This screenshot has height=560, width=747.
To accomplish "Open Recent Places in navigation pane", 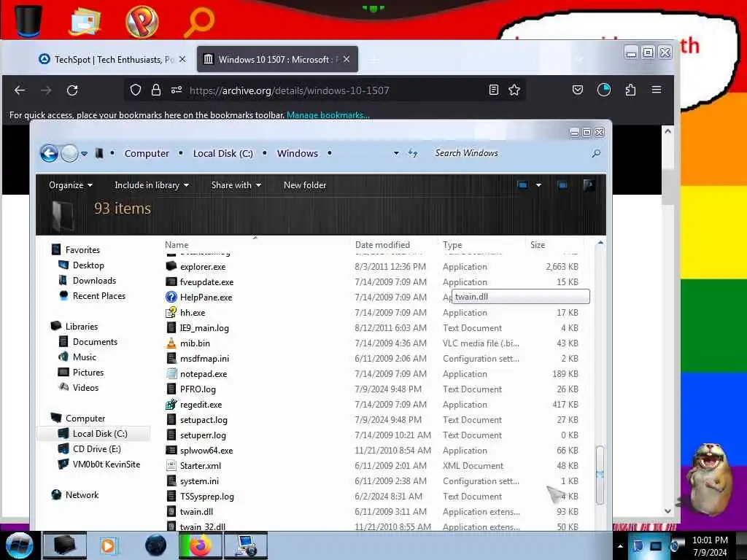I will [99, 296].
